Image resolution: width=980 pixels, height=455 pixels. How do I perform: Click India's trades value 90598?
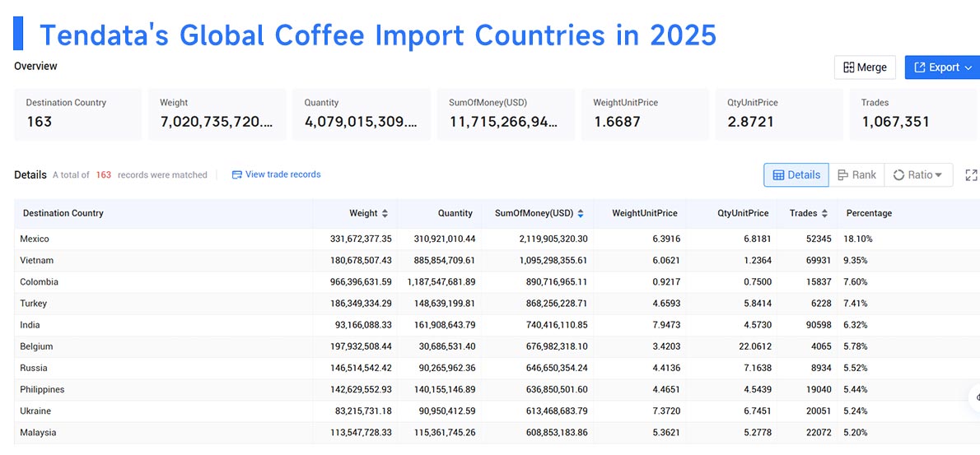[819, 325]
